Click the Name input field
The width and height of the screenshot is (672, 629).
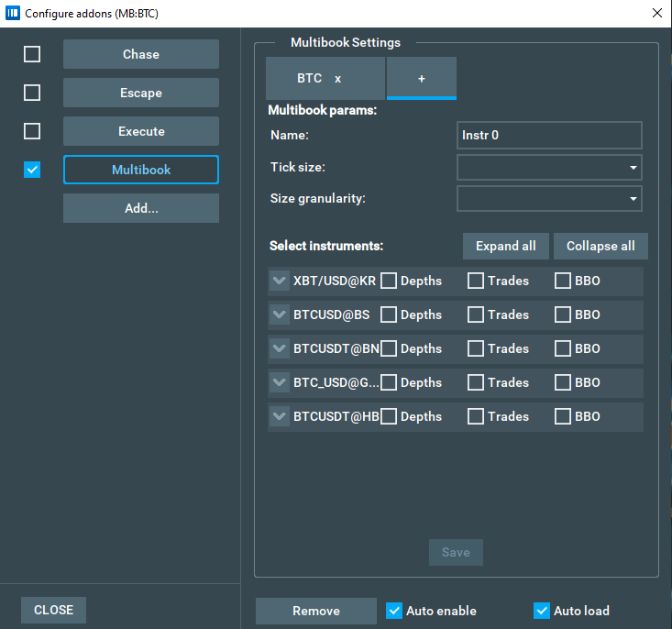pyautogui.click(x=549, y=136)
